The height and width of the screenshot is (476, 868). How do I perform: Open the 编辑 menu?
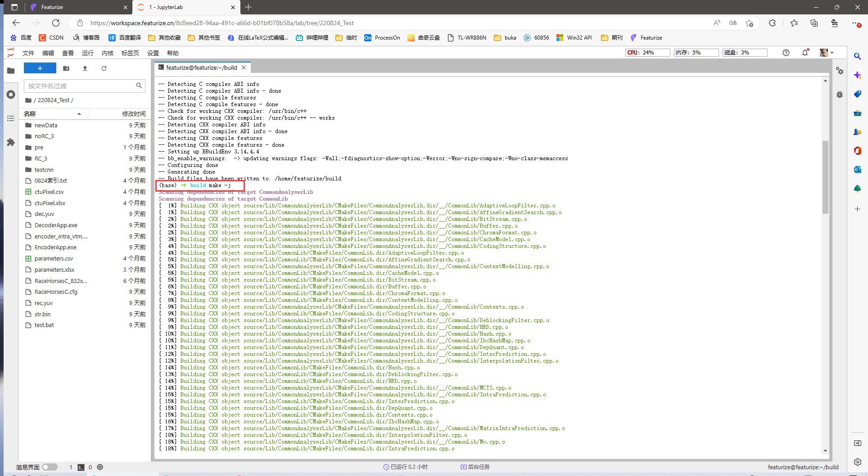(48, 53)
